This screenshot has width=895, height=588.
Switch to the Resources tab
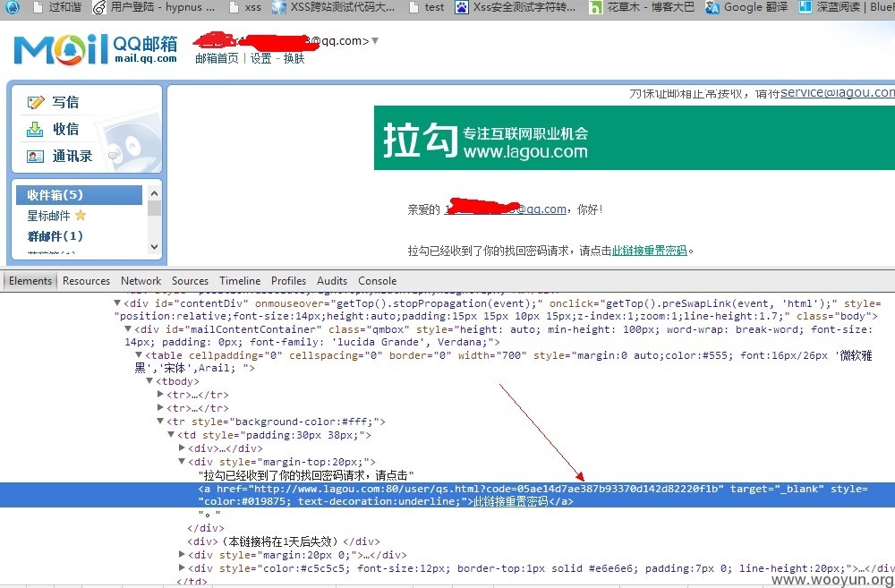86,281
